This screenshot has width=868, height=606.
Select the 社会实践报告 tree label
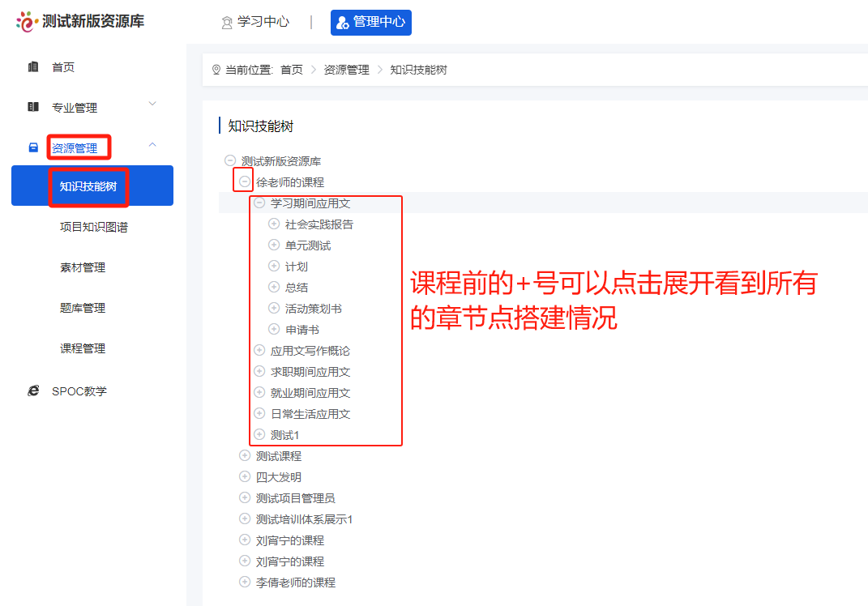tap(319, 224)
